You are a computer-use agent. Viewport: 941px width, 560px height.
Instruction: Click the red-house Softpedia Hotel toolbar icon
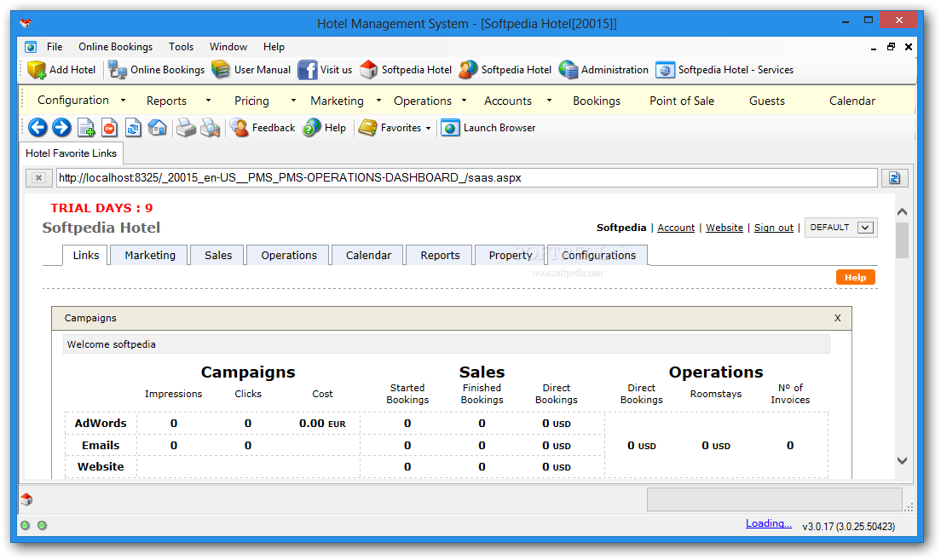pos(368,70)
